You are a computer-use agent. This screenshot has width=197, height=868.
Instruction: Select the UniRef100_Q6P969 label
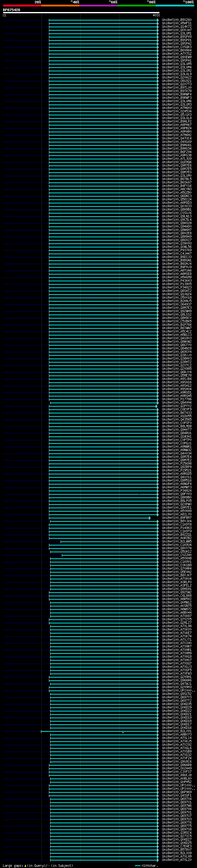pyautogui.click(x=177, y=792)
